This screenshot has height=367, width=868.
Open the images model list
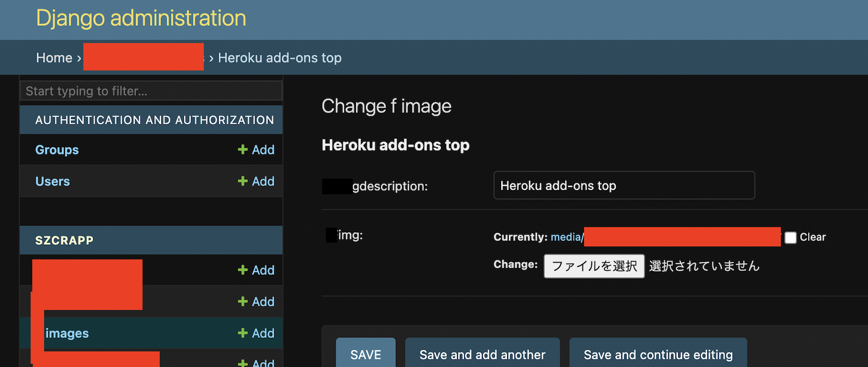tap(67, 334)
